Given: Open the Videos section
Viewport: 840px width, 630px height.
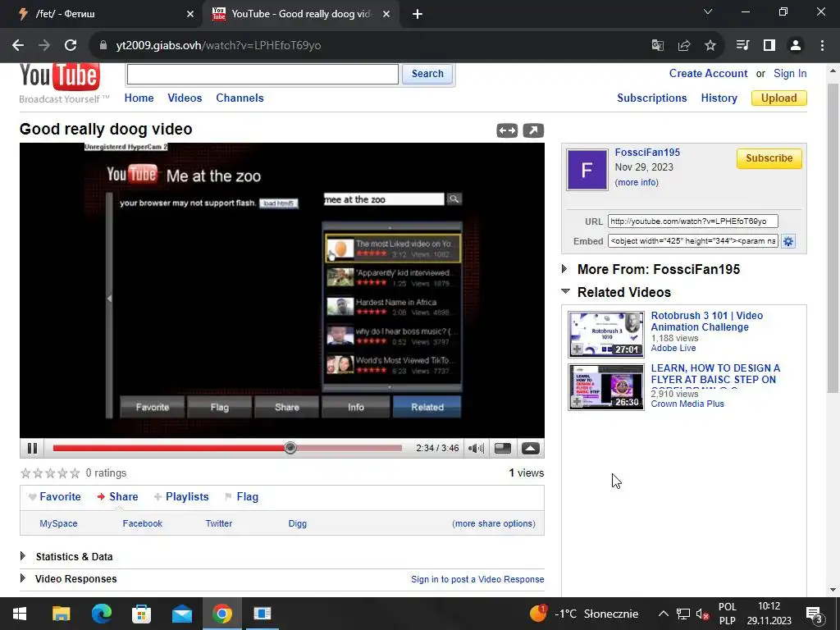Looking at the screenshot, I should [185, 98].
